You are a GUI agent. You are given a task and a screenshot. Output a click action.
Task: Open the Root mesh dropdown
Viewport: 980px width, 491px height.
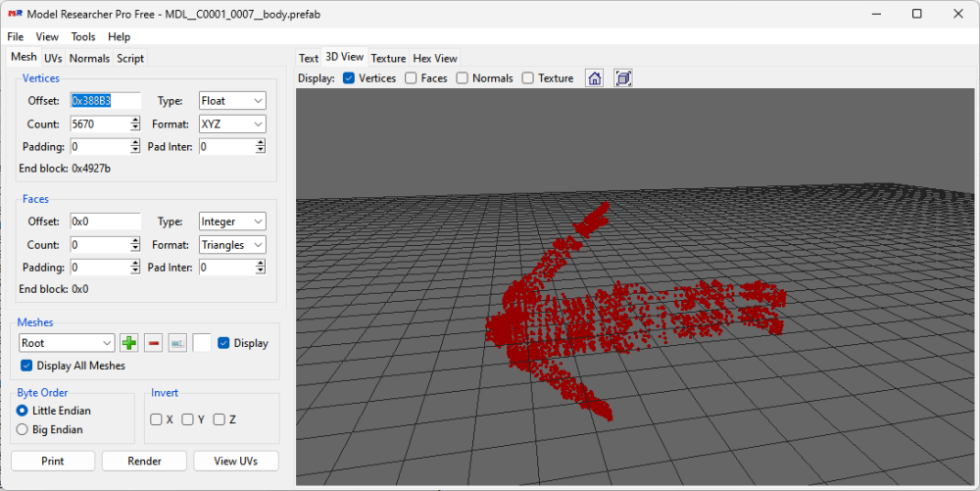[67, 343]
